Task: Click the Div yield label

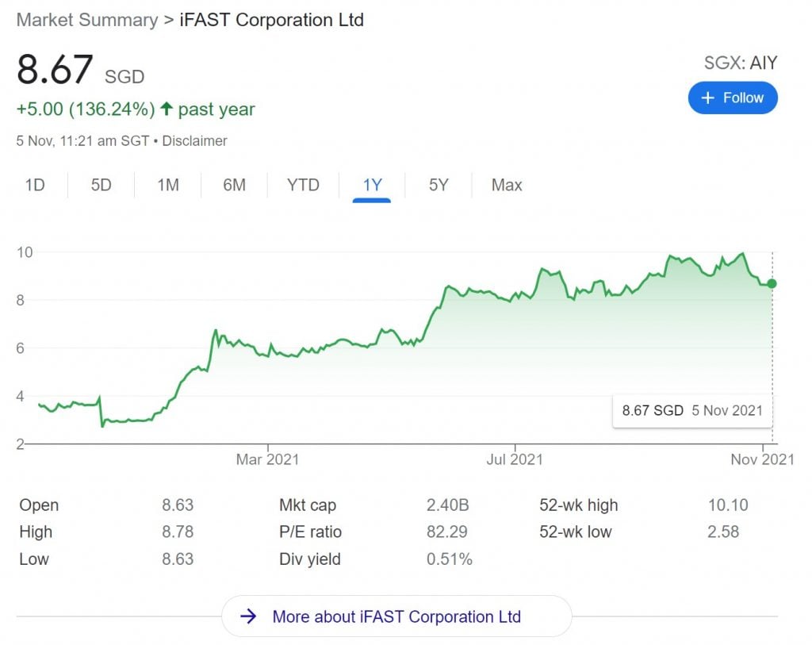Action: tap(310, 559)
